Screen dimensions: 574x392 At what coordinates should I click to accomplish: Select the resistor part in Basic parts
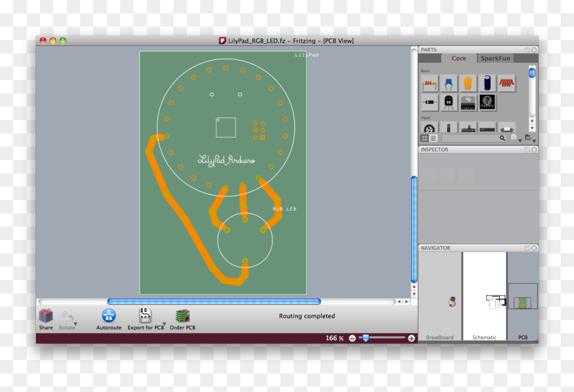pos(429,84)
